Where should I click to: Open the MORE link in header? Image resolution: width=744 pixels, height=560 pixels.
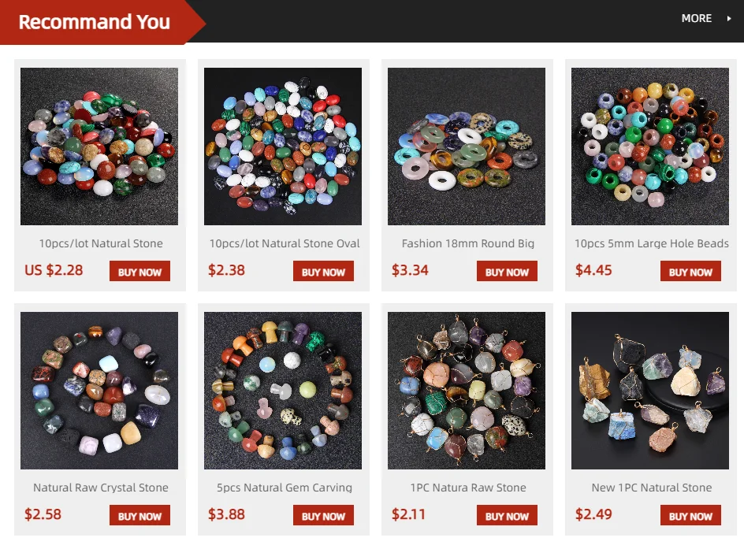(x=696, y=18)
